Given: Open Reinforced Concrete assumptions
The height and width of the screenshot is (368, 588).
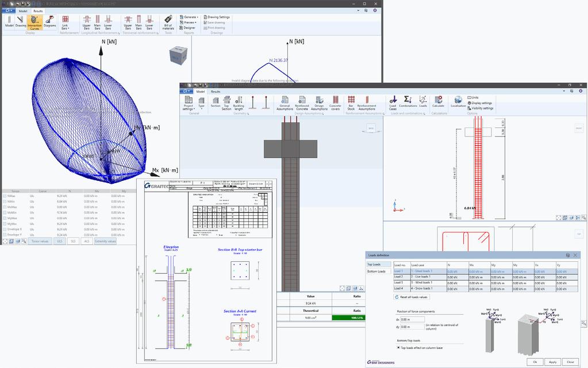Looking at the screenshot, I should point(302,103).
